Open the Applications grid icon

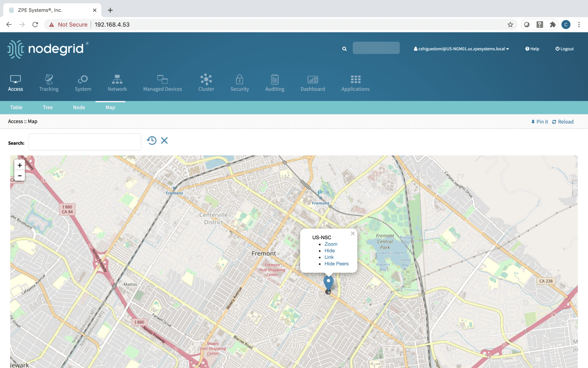coord(355,79)
